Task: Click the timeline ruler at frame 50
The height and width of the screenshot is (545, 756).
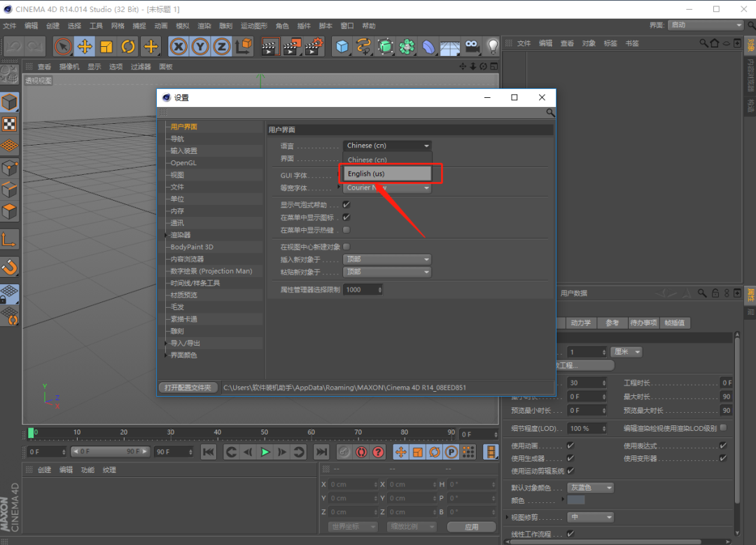Action: click(x=264, y=433)
